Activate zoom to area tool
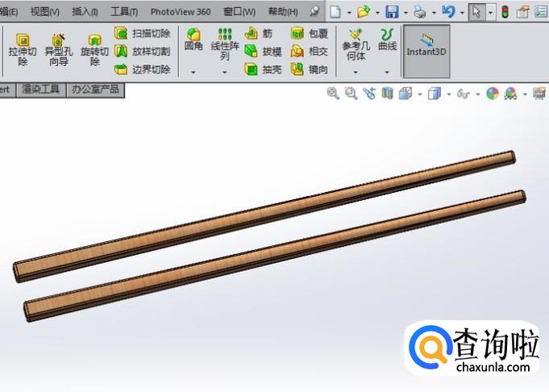The width and height of the screenshot is (549, 392). click(x=351, y=94)
